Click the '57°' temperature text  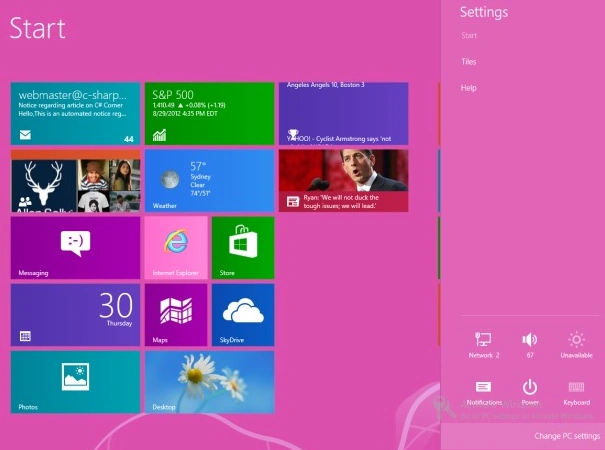[198, 166]
